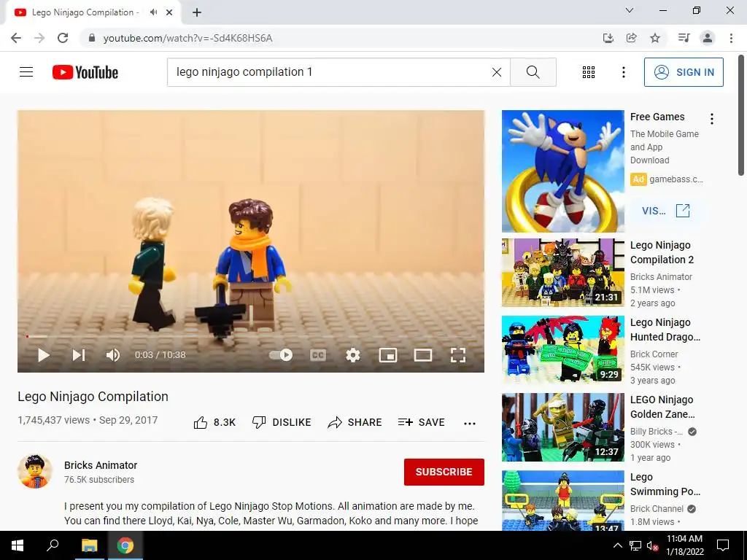Screen dimensions: 747x560
Task: Open the notification center
Action: [x=723, y=545]
